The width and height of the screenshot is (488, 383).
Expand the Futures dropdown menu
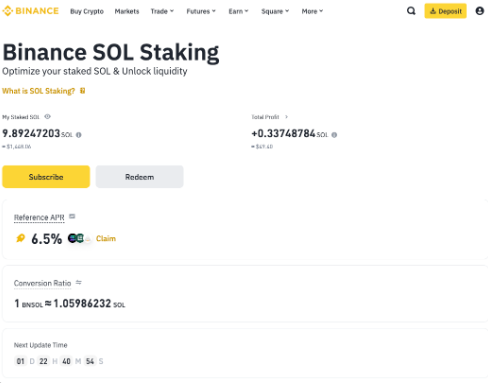(201, 11)
